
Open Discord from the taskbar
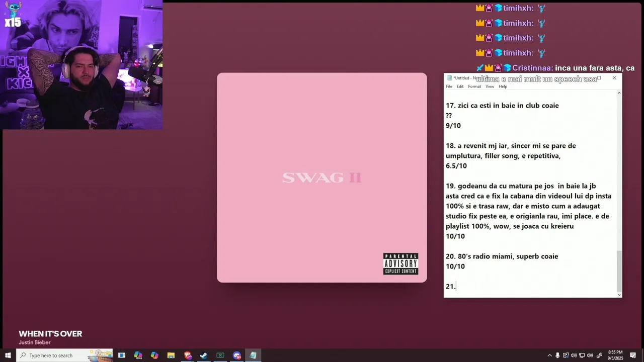237,355
